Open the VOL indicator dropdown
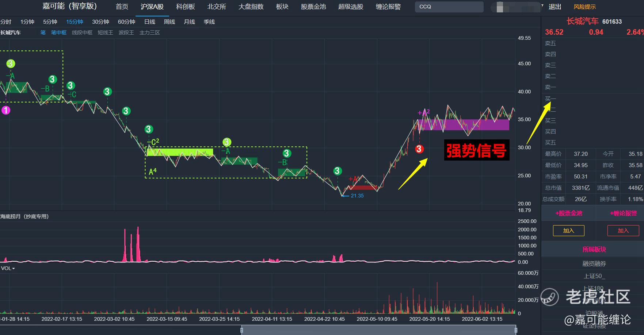This screenshot has width=644, height=335. tap(8, 268)
